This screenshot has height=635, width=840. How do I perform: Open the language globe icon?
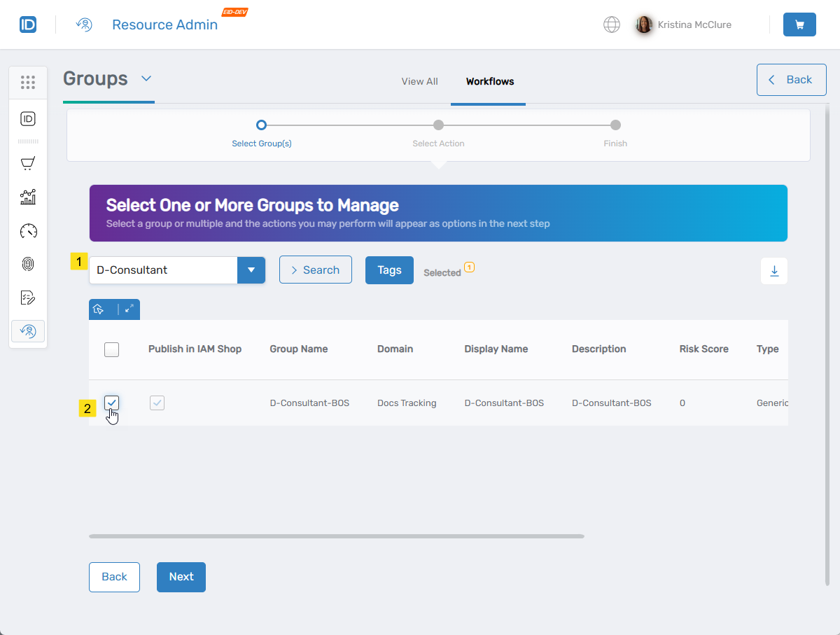pyautogui.click(x=612, y=25)
